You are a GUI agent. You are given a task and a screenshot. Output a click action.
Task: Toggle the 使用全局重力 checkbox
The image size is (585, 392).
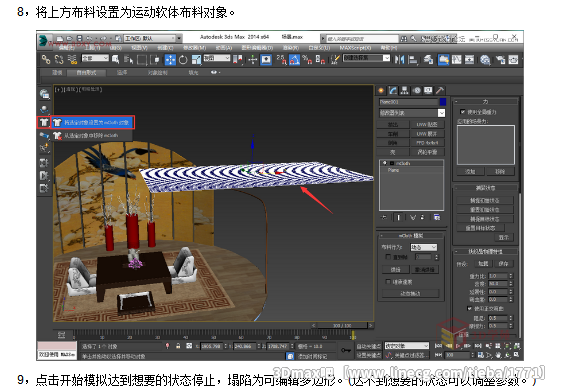[x=463, y=112]
